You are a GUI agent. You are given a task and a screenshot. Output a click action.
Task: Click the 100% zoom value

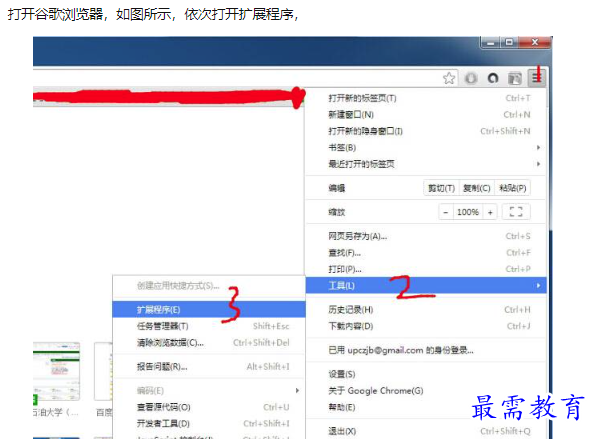click(468, 212)
